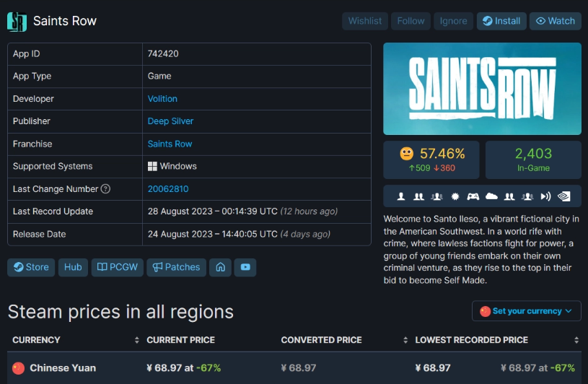Follow the Saints Row app
This screenshot has height=384, width=588.
click(411, 21)
